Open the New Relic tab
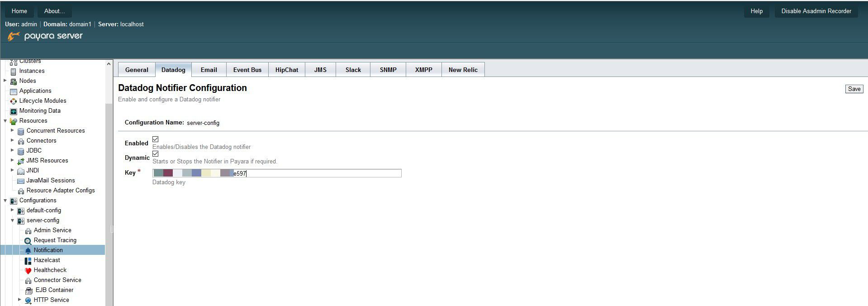This screenshot has width=868, height=306. click(463, 70)
